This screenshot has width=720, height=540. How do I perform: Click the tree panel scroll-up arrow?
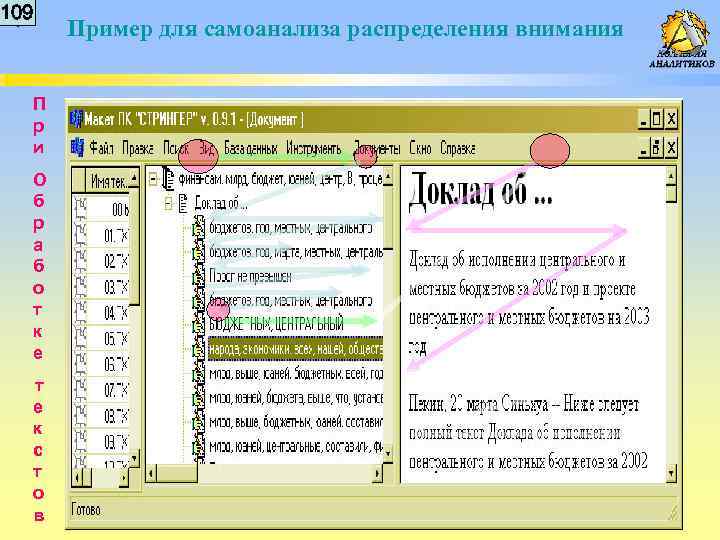click(x=388, y=177)
